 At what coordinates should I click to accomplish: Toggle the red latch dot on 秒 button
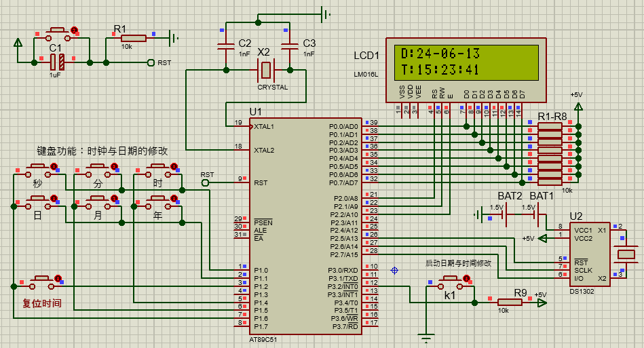point(54,166)
